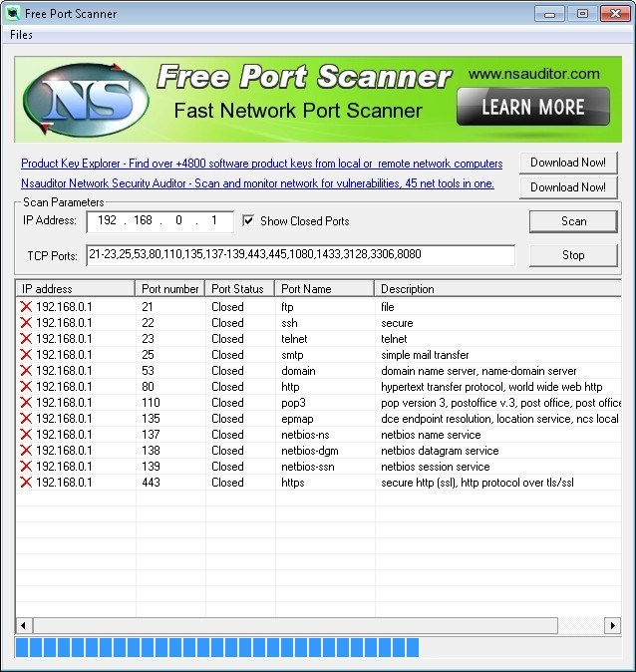Minimize the Free Port Scanner window
This screenshot has width=636, height=672.
pos(550,14)
